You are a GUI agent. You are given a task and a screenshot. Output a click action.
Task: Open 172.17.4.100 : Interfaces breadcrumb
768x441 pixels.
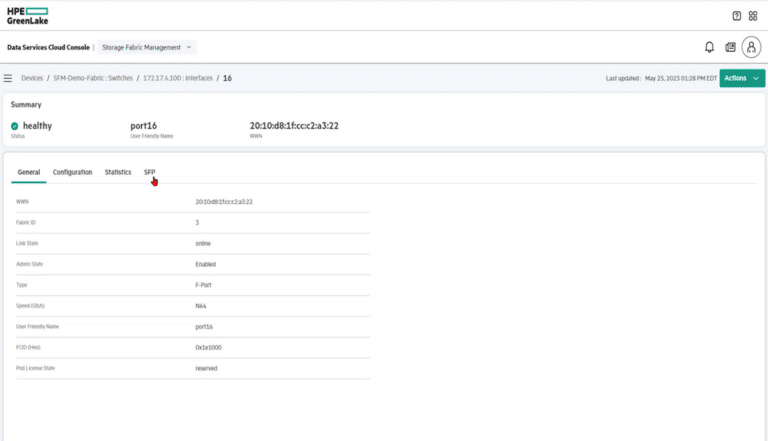pos(178,78)
